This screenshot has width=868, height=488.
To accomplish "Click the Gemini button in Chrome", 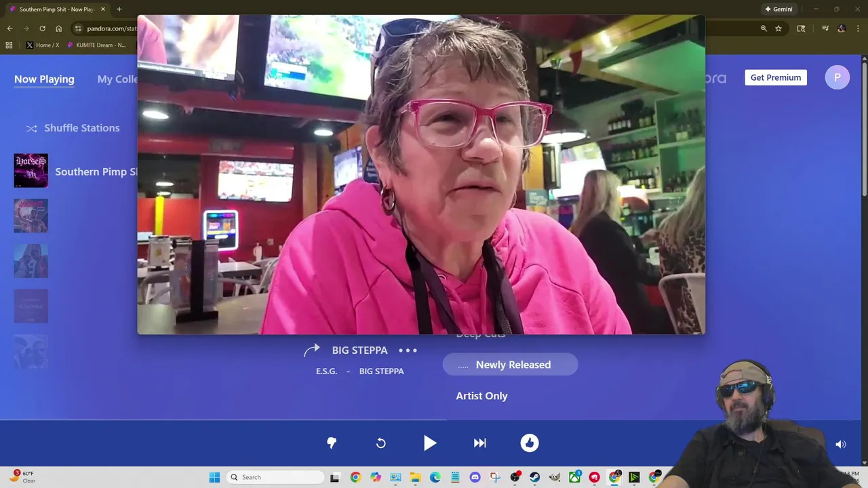I will (x=778, y=9).
